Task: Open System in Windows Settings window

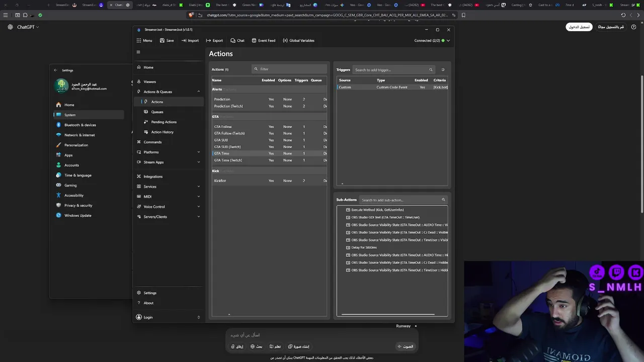Action: (x=89, y=115)
